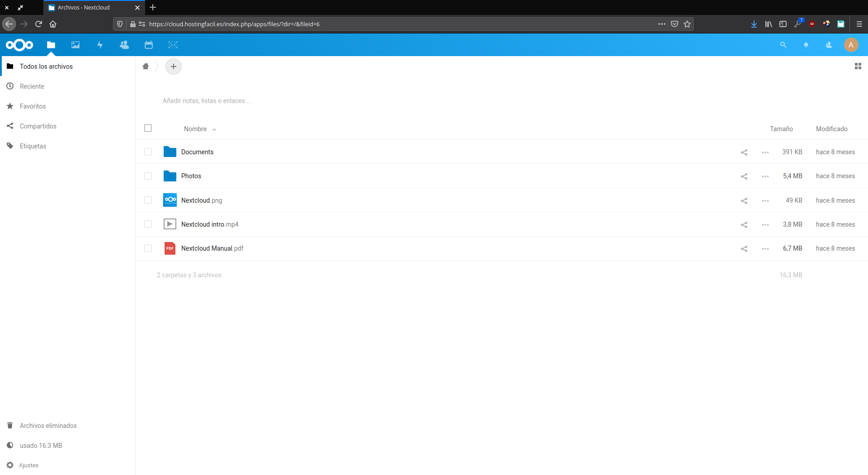Open the Activity lightning bolt icon
Screen dimensions: 868x475
coord(100,45)
